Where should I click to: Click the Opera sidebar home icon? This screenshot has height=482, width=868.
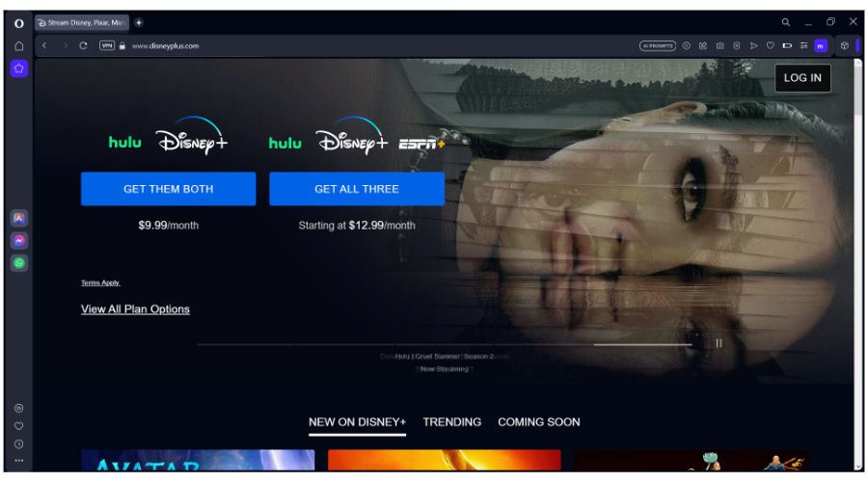click(x=19, y=46)
